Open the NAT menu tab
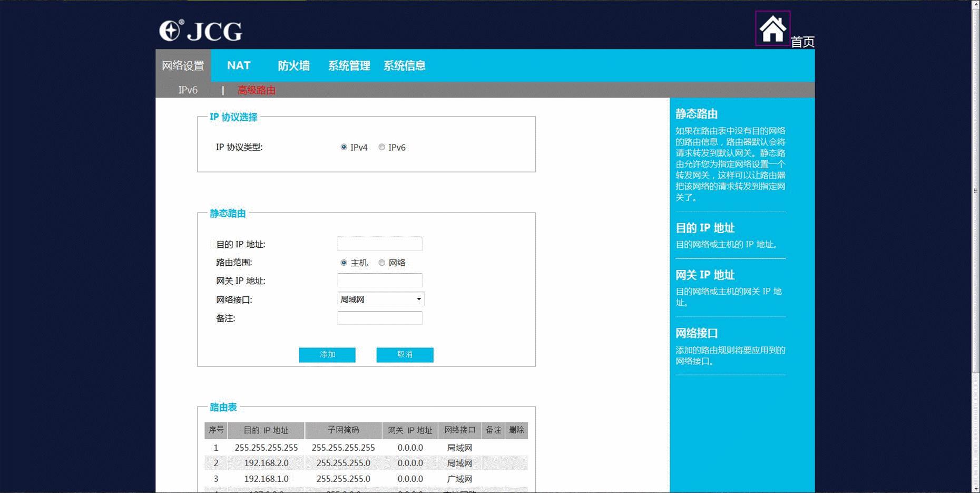980x493 pixels. (238, 65)
